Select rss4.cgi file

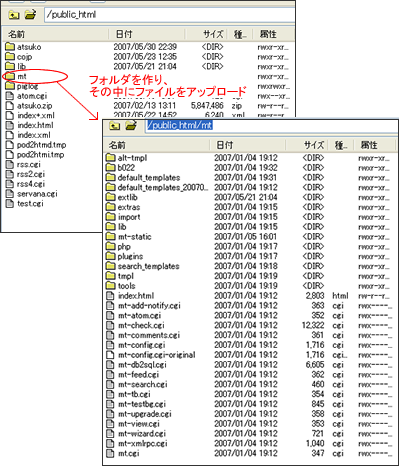click(26, 184)
